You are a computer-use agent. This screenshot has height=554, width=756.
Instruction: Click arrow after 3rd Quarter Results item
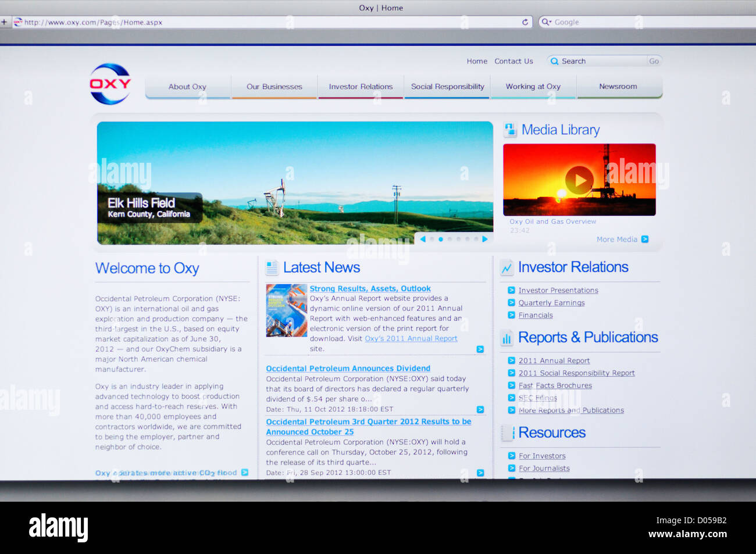480,473
